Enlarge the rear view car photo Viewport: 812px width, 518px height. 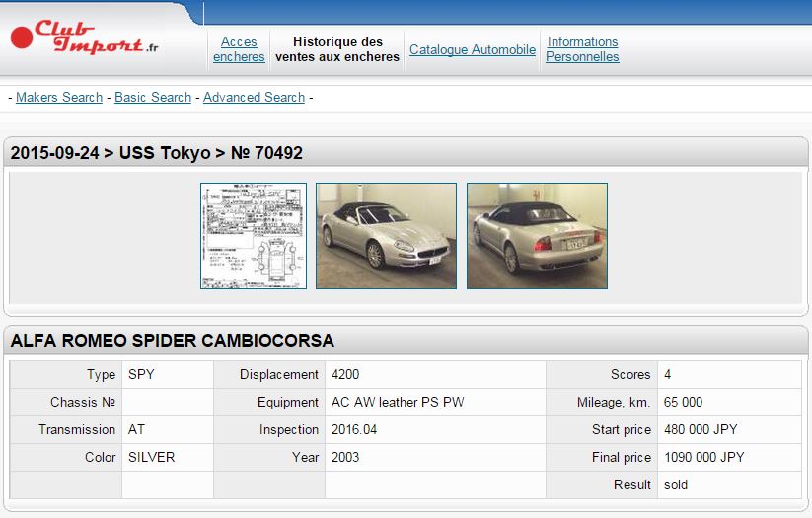pos(537,236)
